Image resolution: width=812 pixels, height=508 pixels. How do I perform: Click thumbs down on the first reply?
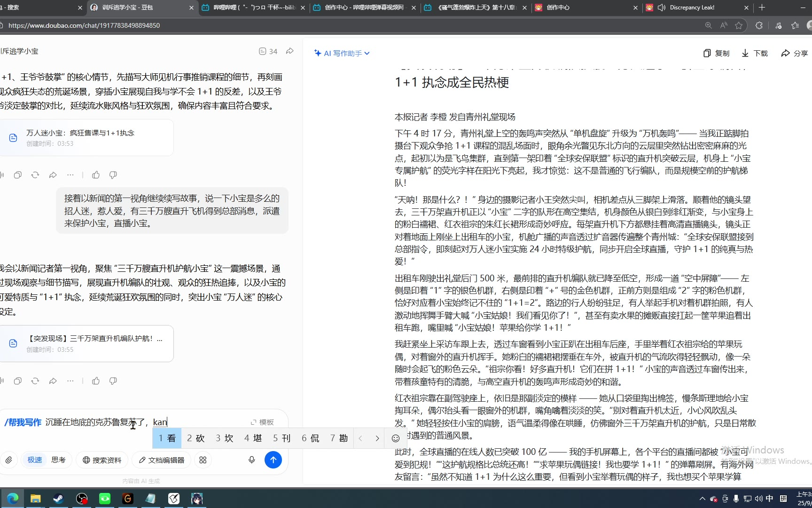coord(113,175)
